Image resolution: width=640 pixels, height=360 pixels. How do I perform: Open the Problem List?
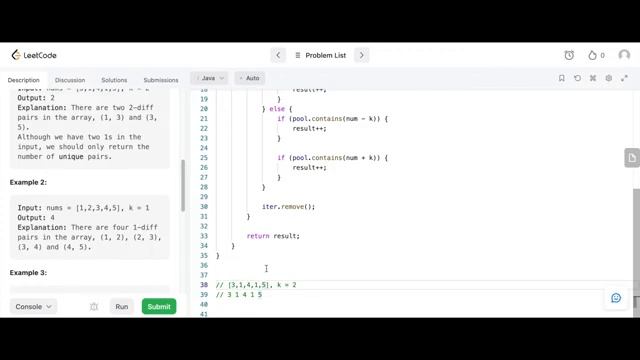pos(320,55)
